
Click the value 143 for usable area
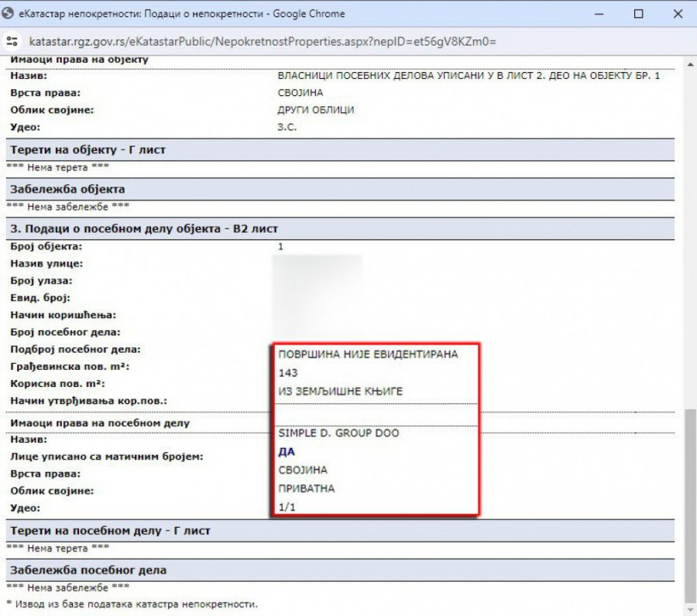pyautogui.click(x=287, y=373)
